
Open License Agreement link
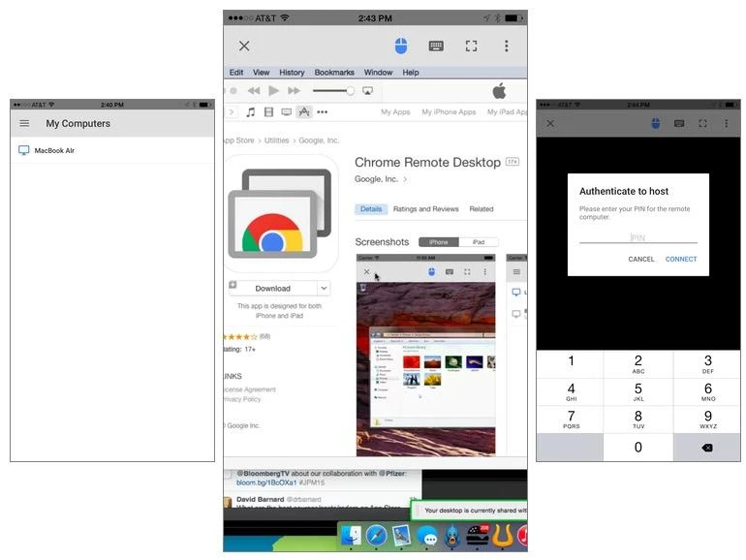pyautogui.click(x=250, y=389)
